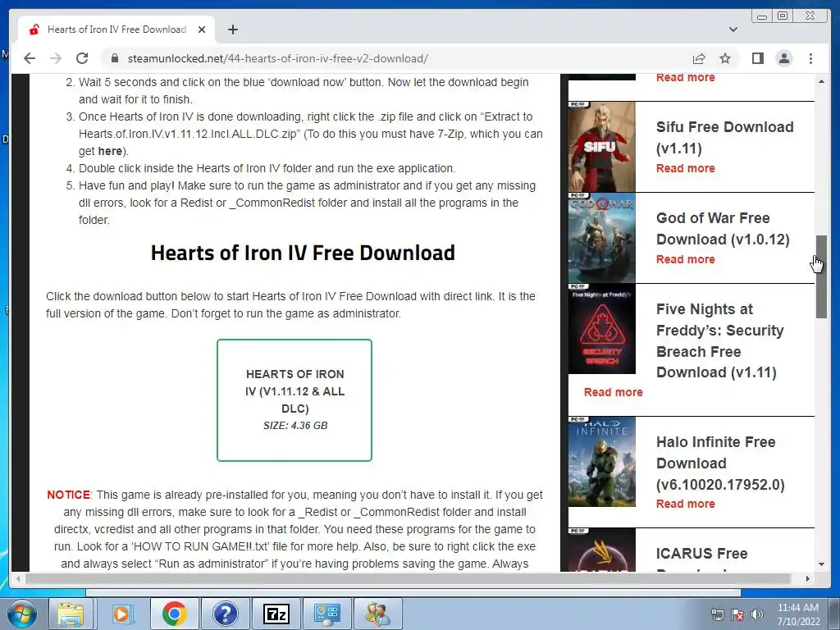Click the browser forward arrow
Image resolution: width=840 pixels, height=630 pixels.
coord(56,58)
